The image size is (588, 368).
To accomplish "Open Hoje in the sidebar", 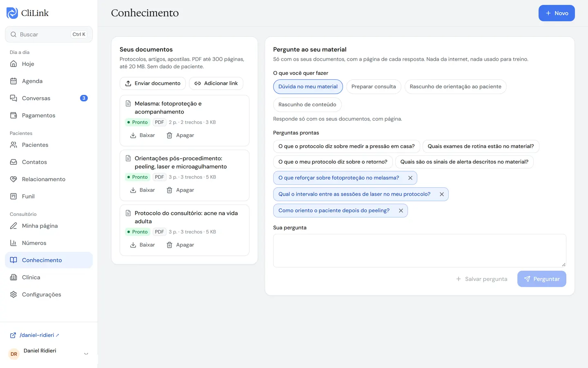I will (49, 64).
